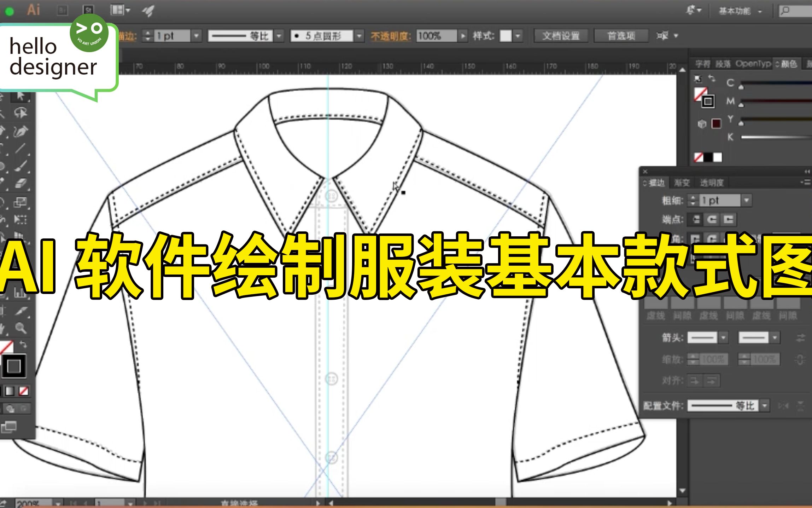Switch to the 透明度 transparency tab

pyautogui.click(x=712, y=183)
